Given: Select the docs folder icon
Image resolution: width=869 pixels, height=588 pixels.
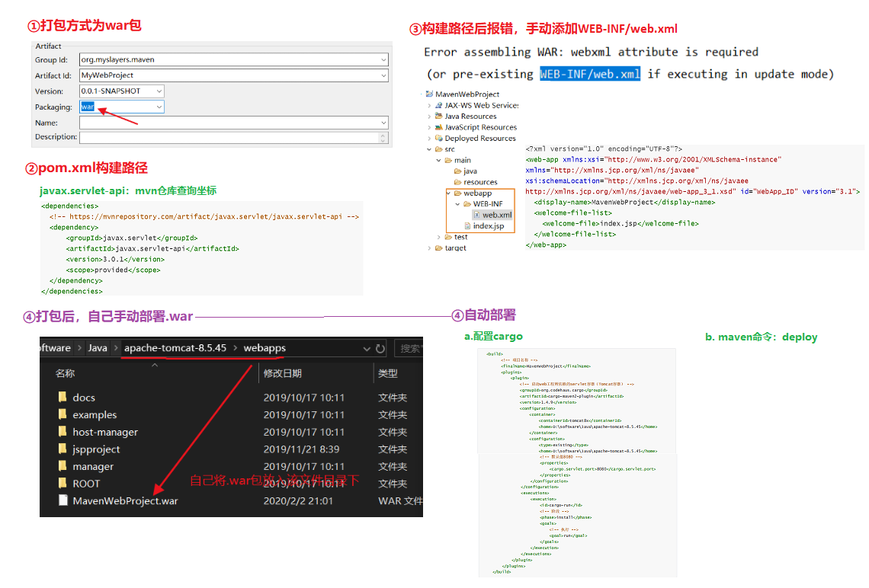Looking at the screenshot, I should 63,398.
